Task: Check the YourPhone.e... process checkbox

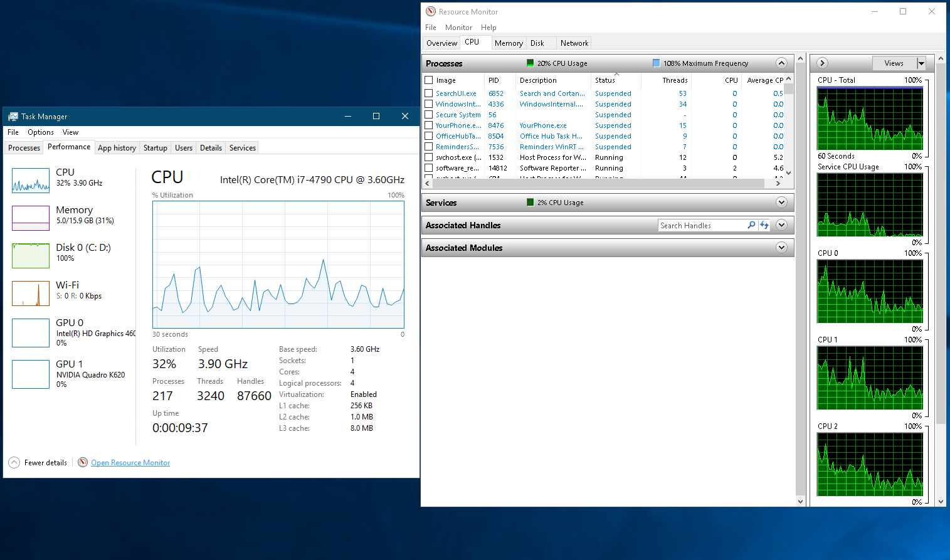Action: point(429,125)
